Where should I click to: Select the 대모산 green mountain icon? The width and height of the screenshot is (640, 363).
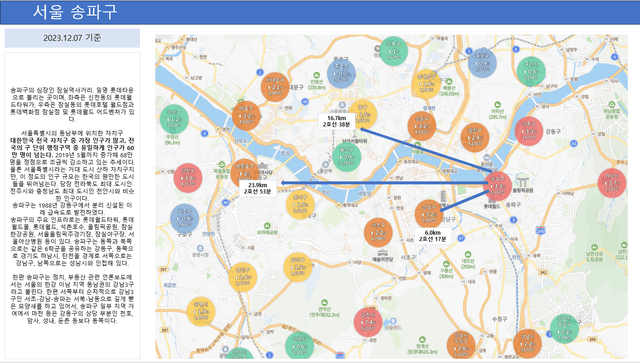(x=468, y=254)
